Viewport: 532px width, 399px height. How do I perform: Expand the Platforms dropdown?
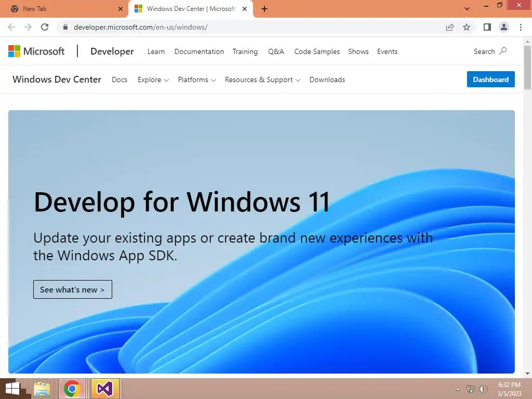pos(197,79)
